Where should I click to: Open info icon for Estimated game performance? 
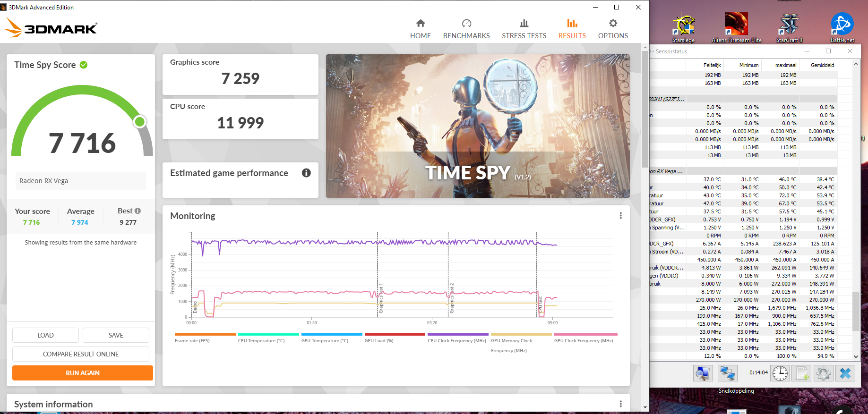pos(306,173)
